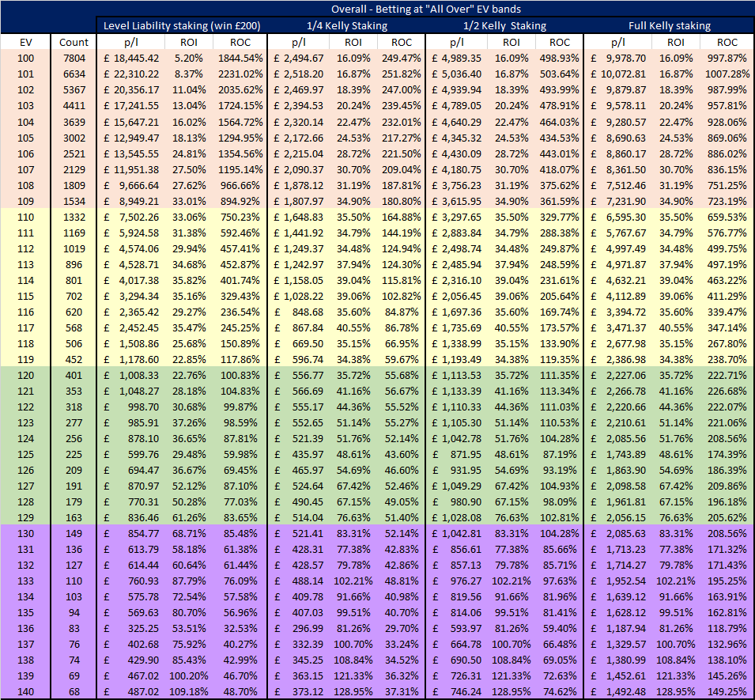Select the p/l value £4,574.06
Image resolution: width=755 pixels, height=700 pixels.
point(131,249)
